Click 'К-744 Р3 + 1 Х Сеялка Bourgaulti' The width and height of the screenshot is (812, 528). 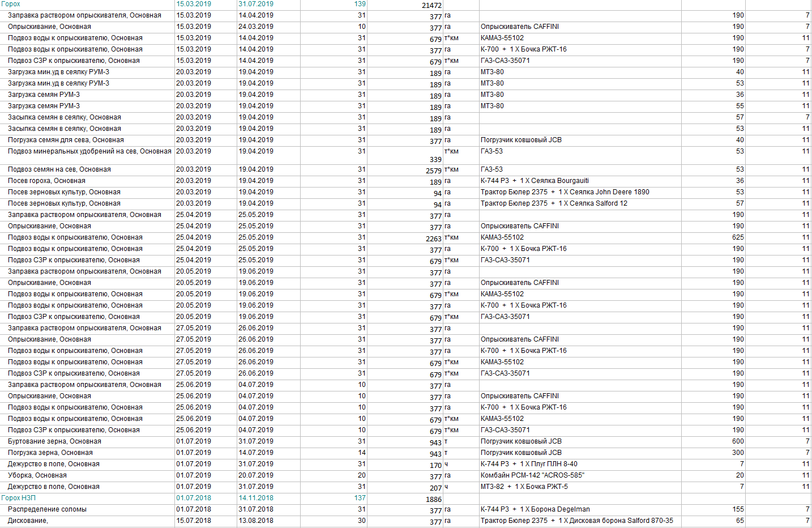pos(535,181)
